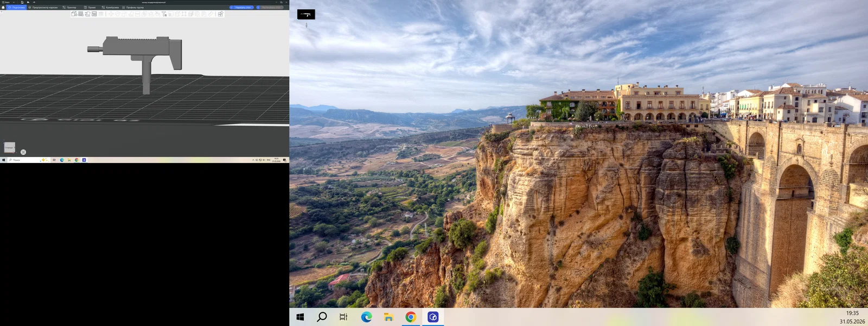The image size is (868, 326).
Task: Select the move tool icon
Action: pos(111,14)
